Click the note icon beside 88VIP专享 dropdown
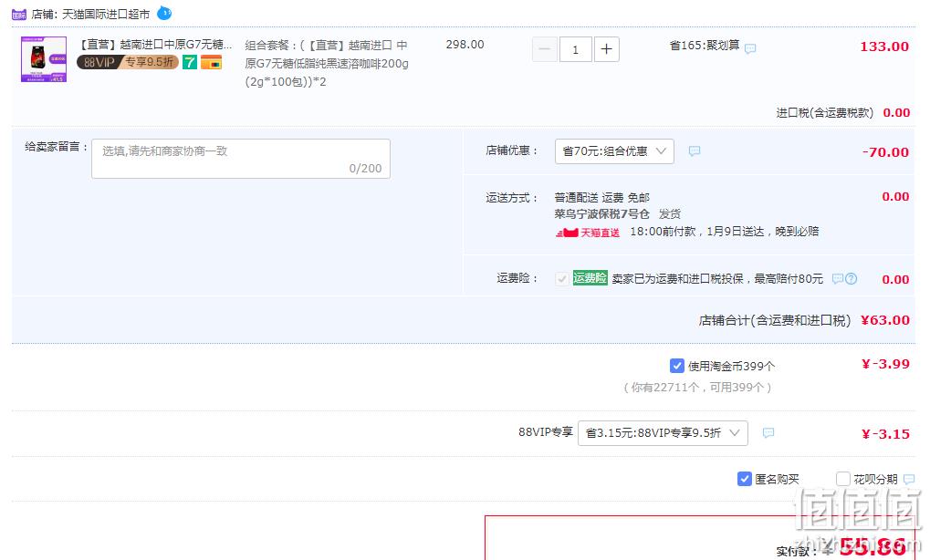 point(768,433)
